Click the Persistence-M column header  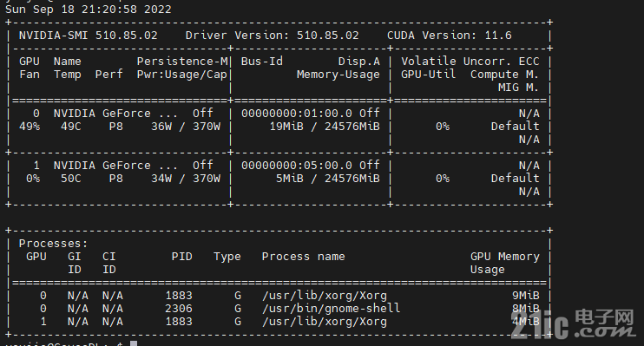point(182,62)
